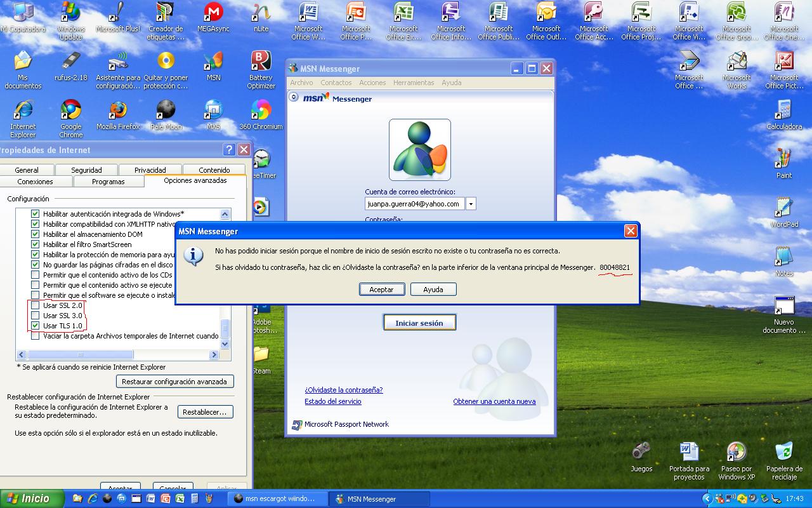
Task: Uncheck Habilitar el almacenamiento DOM
Action: click(36, 234)
